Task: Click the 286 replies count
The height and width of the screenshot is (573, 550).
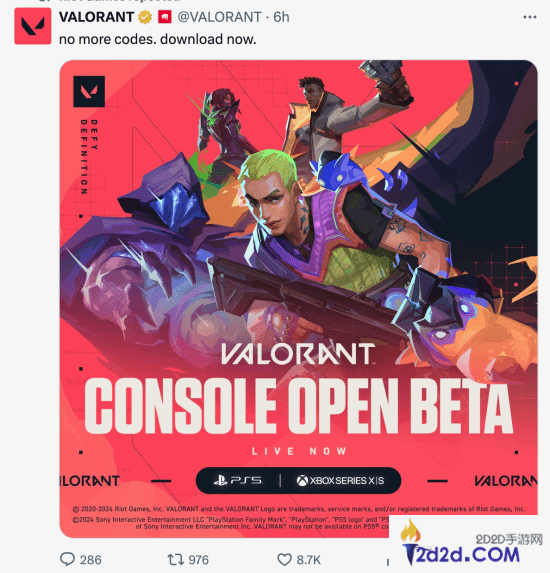Action: (91, 560)
